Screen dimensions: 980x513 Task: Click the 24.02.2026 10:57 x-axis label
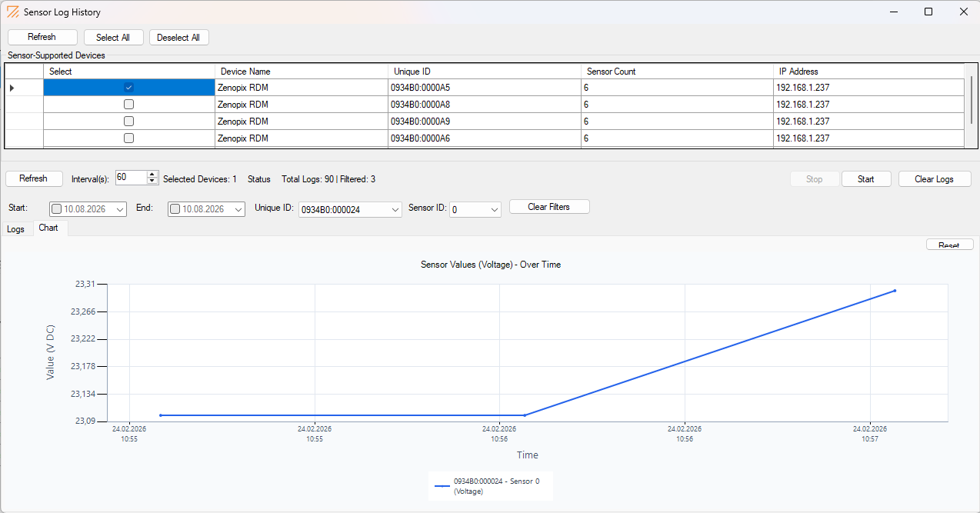point(869,434)
